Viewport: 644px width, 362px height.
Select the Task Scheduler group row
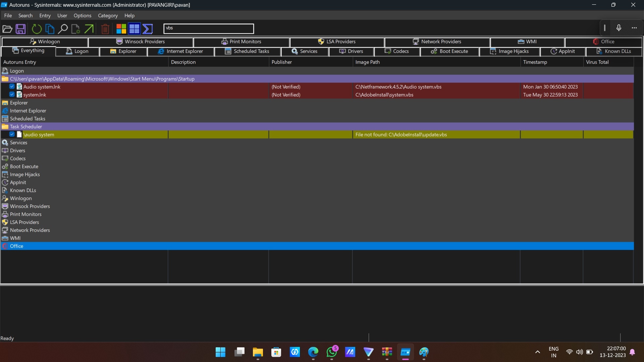26,127
